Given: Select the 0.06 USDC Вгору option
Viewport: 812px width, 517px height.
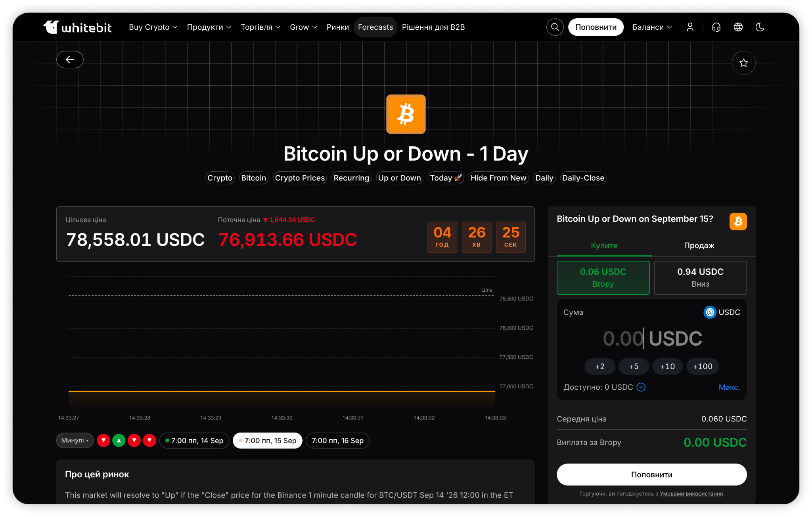Looking at the screenshot, I should pos(603,278).
